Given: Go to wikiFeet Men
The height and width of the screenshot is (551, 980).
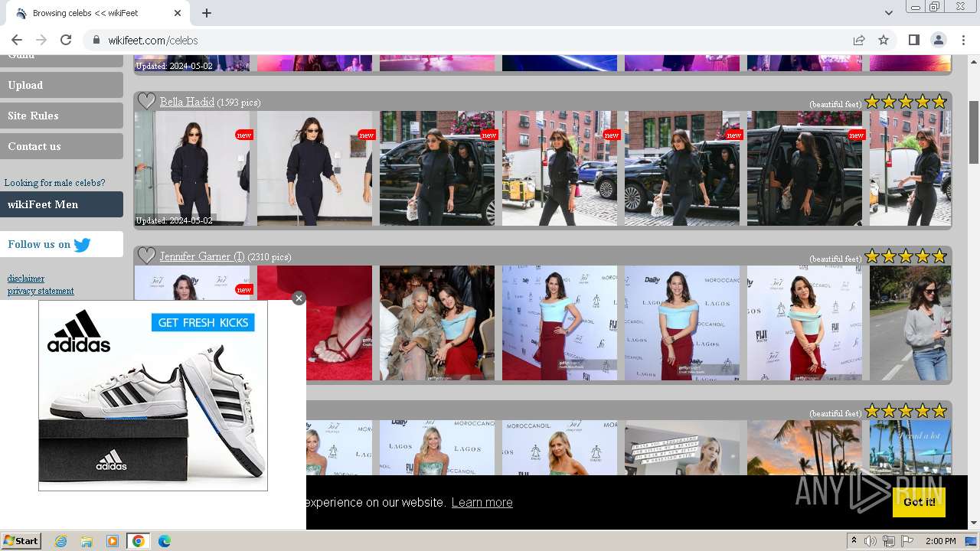Looking at the screenshot, I should 61,204.
